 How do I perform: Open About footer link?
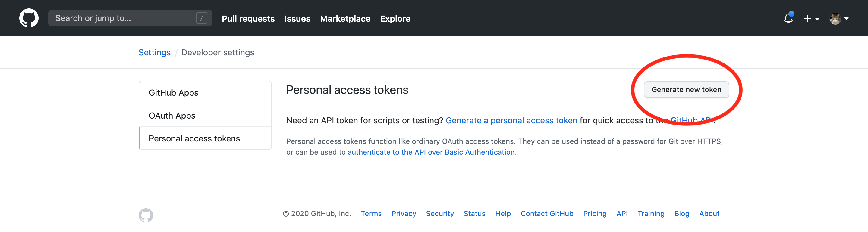point(709,214)
